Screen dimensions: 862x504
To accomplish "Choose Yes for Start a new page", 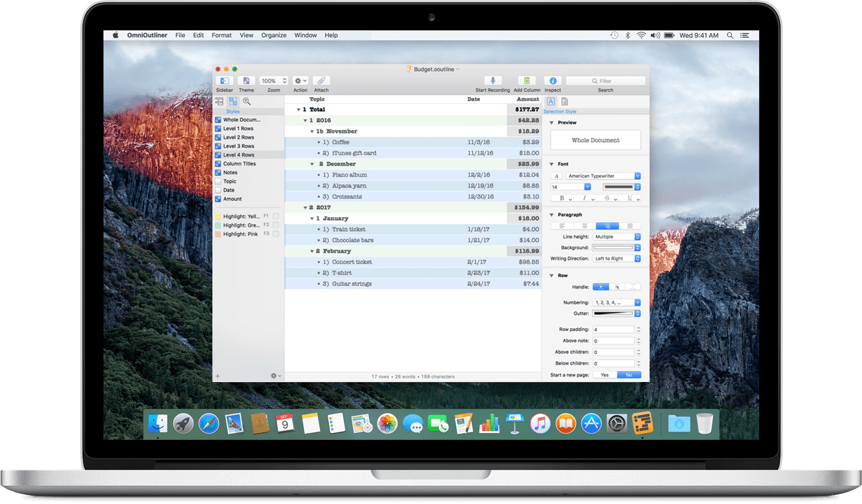I will point(605,375).
